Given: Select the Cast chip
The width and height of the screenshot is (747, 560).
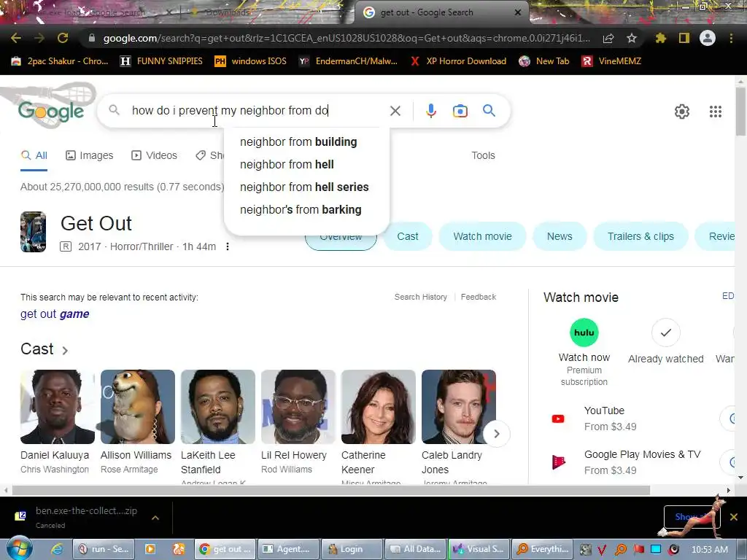Looking at the screenshot, I should point(408,236).
